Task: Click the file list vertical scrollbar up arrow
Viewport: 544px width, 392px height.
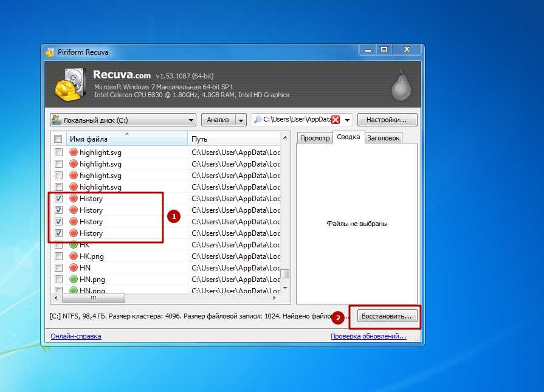Action: click(x=285, y=138)
